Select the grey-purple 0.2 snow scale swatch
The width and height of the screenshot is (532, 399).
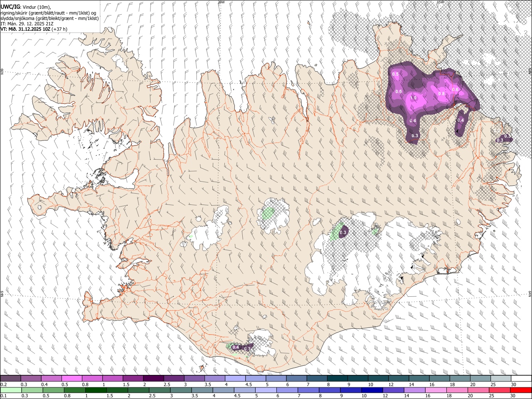point(10,379)
